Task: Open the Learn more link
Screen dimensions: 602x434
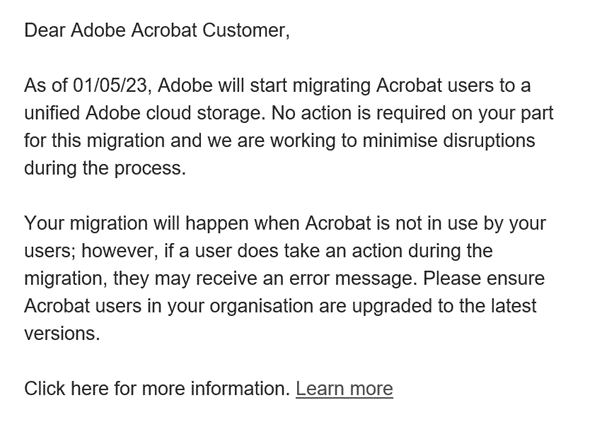Action: tap(344, 389)
